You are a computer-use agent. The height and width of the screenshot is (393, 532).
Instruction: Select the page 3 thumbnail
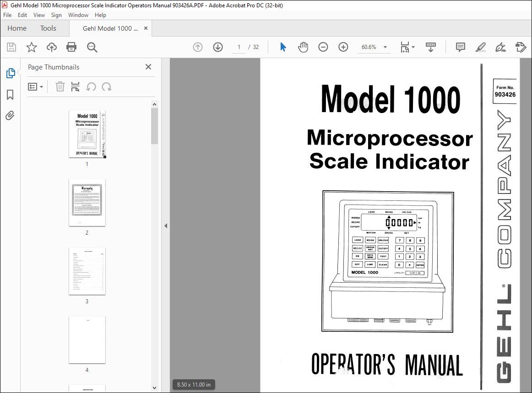87,271
